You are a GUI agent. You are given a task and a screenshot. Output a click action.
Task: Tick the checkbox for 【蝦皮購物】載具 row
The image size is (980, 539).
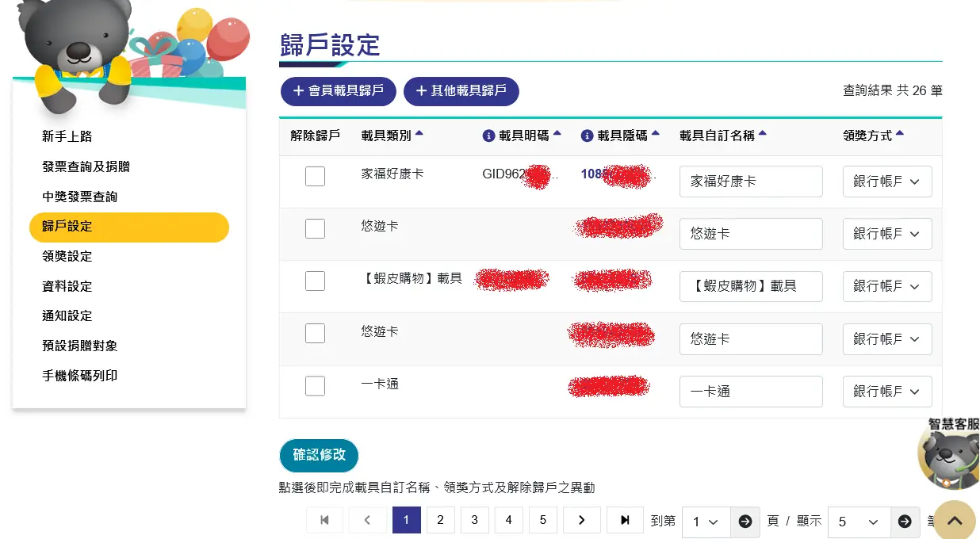315,281
